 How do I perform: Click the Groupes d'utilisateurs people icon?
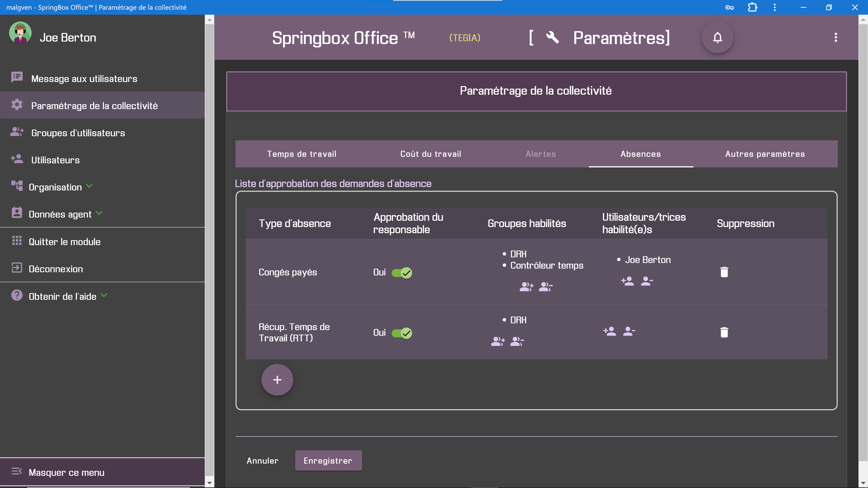(x=17, y=132)
